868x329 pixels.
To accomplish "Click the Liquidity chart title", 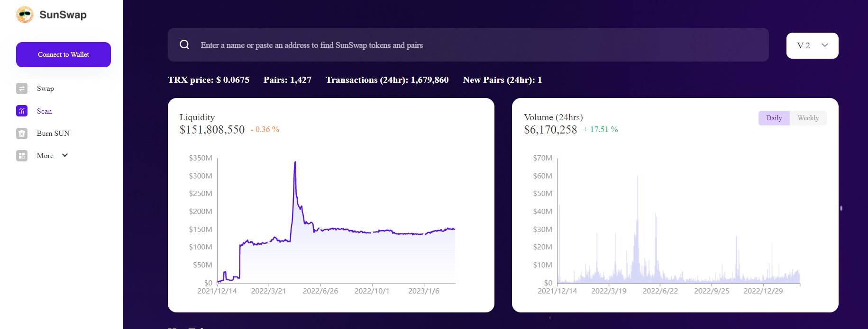I will click(x=197, y=117).
